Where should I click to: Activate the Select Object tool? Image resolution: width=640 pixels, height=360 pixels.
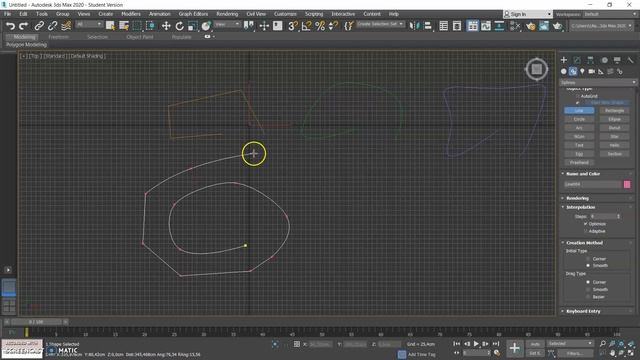click(110, 26)
